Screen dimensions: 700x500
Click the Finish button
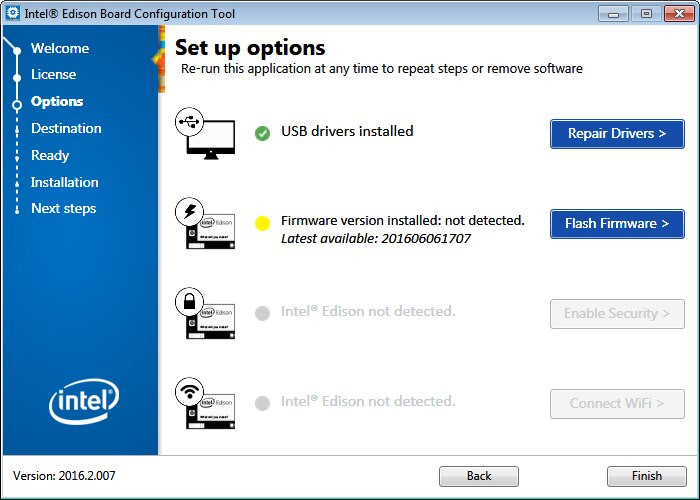647,476
